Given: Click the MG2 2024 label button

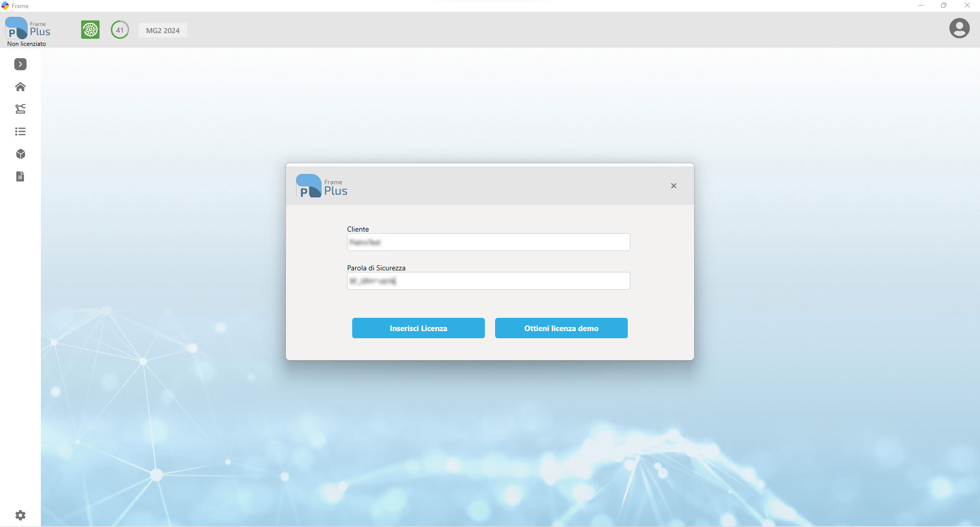Looking at the screenshot, I should 163,31.
